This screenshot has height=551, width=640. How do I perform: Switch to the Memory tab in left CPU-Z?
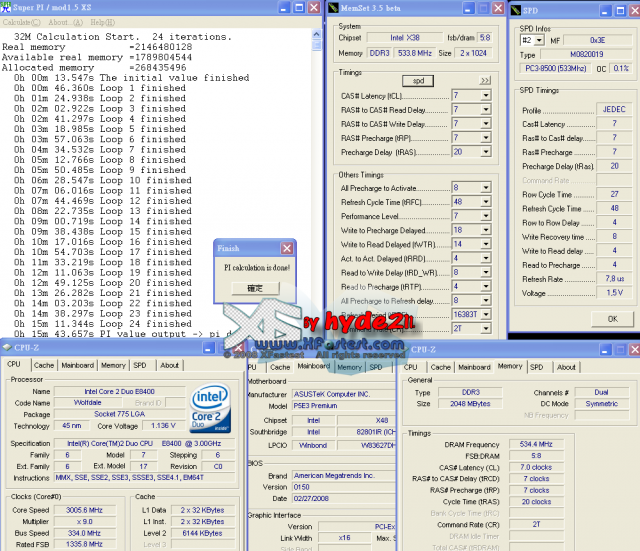pos(113,365)
